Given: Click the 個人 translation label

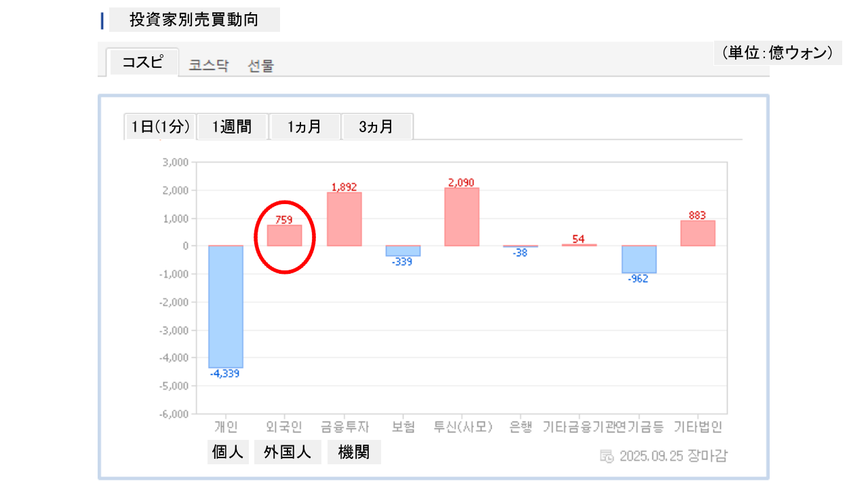Looking at the screenshot, I should (228, 452).
